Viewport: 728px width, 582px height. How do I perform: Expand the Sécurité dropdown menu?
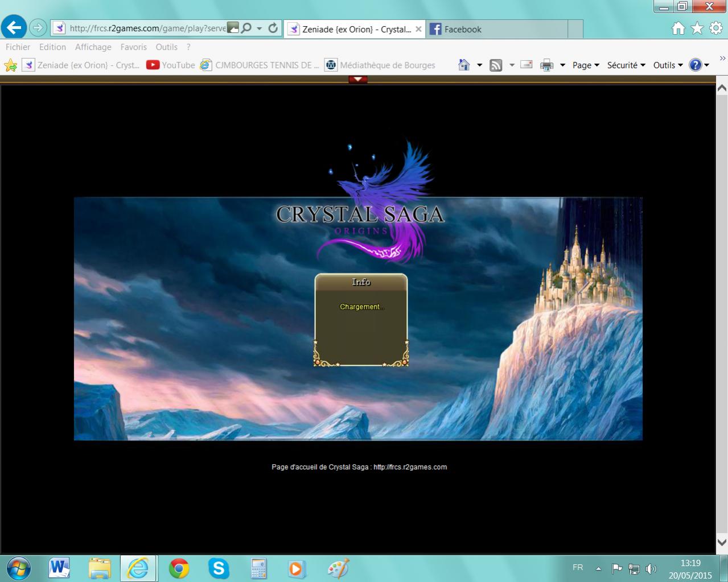(x=626, y=65)
